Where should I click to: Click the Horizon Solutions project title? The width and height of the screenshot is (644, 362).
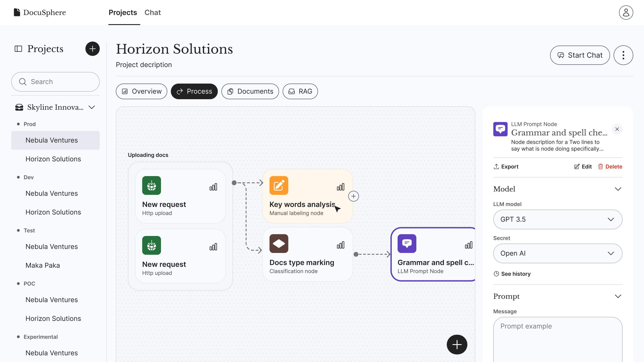[x=174, y=49]
